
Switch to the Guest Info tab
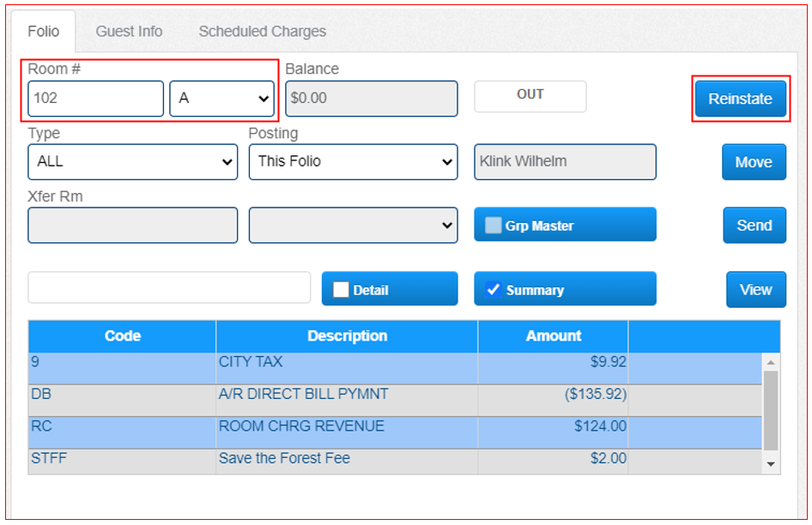pos(129,32)
